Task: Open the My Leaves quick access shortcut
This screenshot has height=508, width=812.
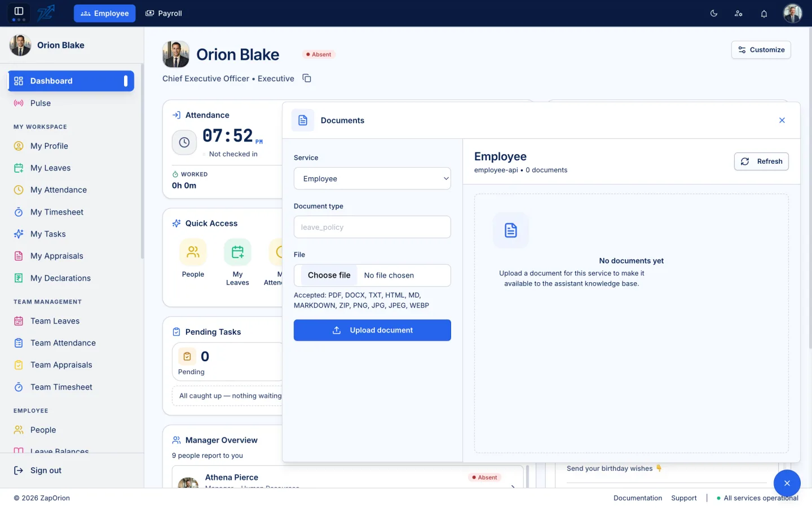Action: tap(237, 262)
